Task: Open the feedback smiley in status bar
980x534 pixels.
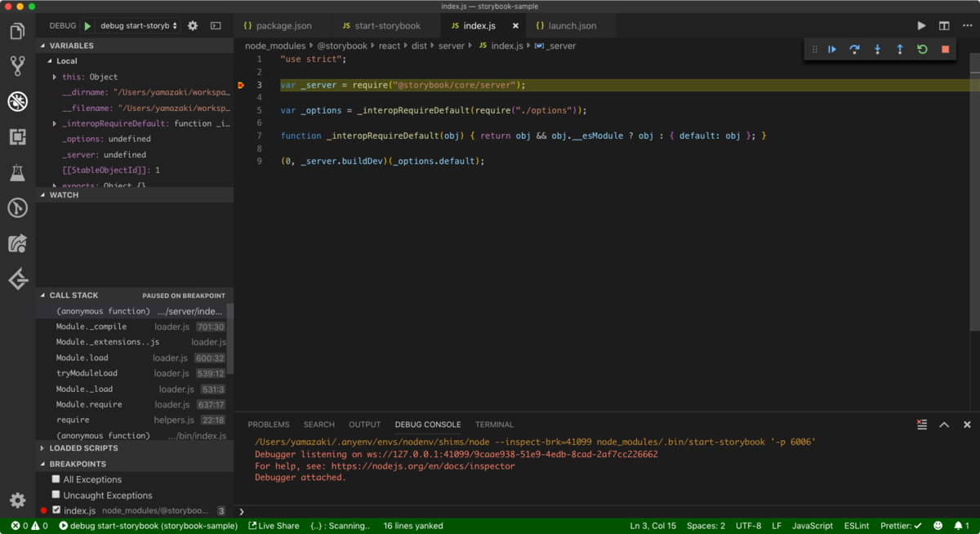Action: pos(938,526)
